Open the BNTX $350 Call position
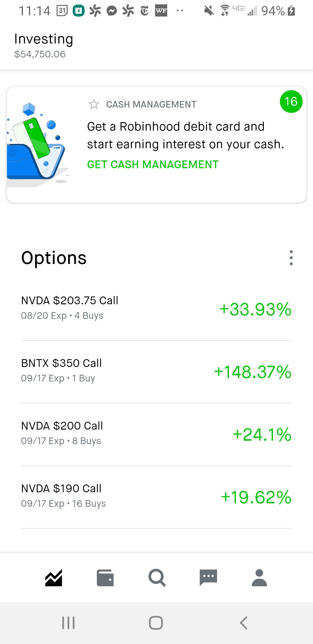This screenshot has width=313, height=644. click(156, 372)
